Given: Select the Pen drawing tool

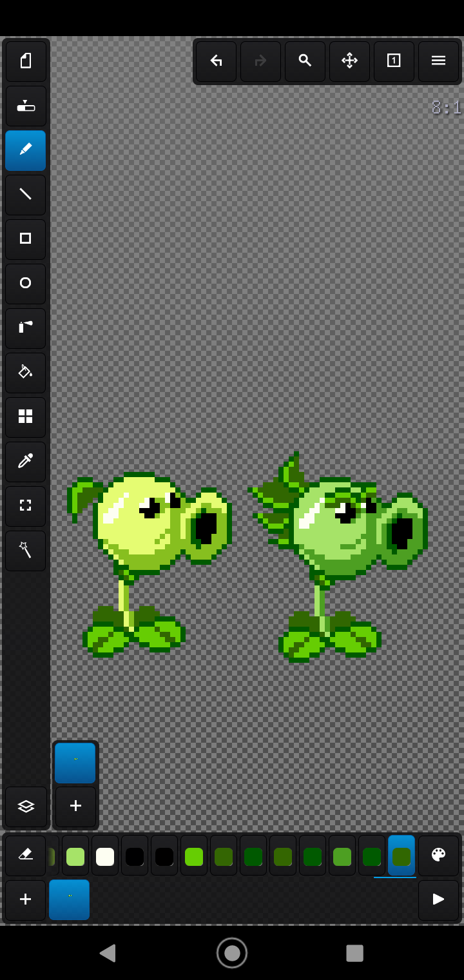Looking at the screenshot, I should [26, 150].
